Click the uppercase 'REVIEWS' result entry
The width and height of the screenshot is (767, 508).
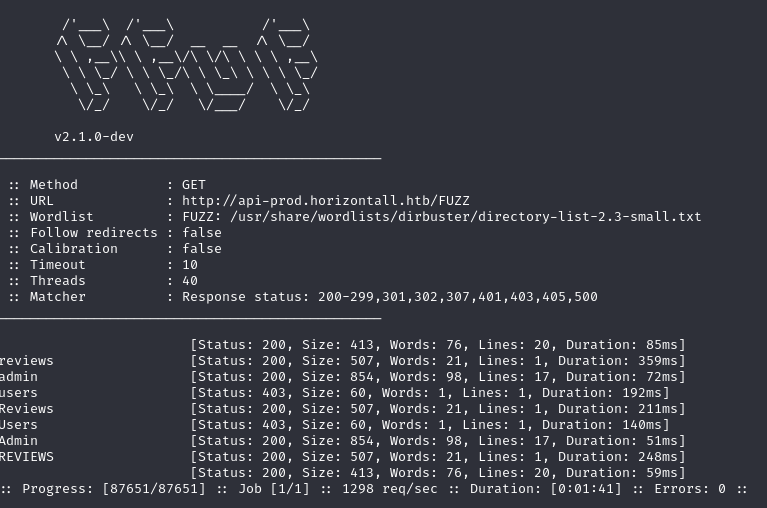click(27, 457)
